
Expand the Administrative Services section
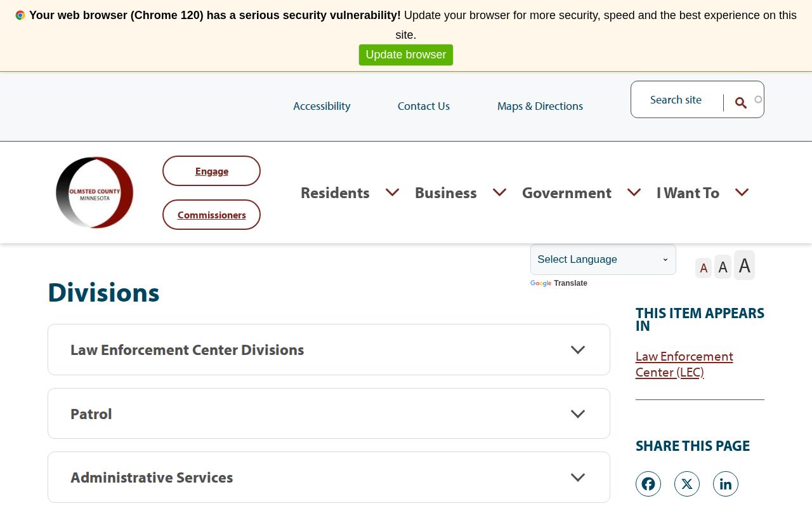[329, 478]
